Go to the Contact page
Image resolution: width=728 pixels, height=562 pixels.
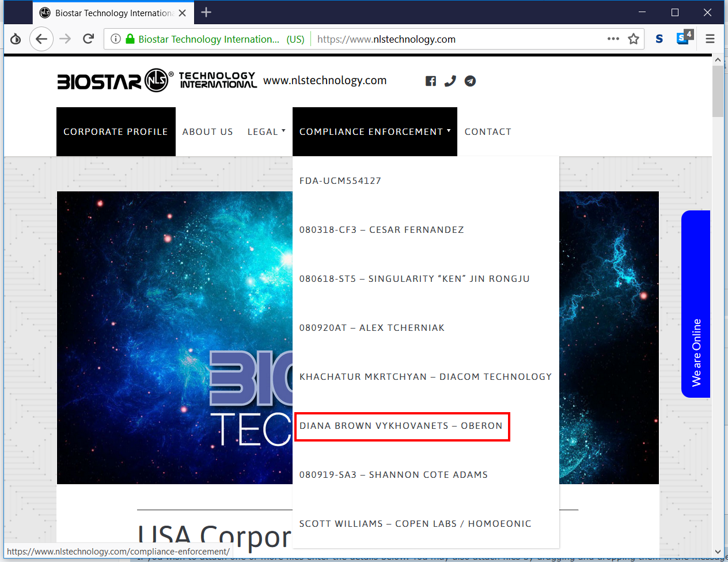coord(488,132)
